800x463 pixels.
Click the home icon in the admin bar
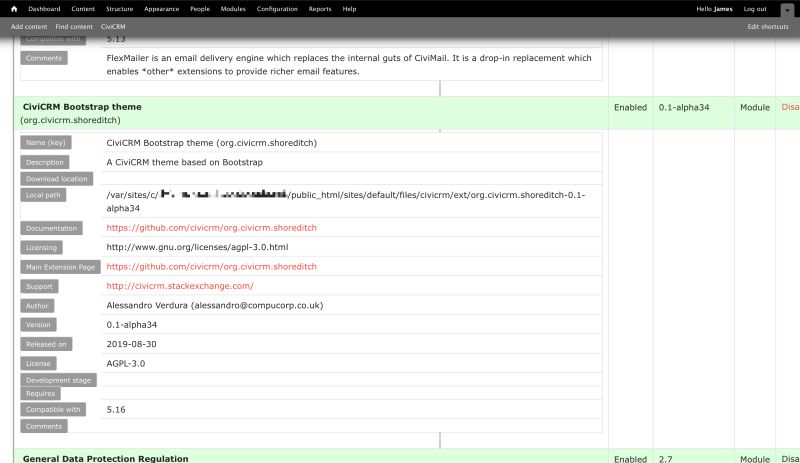point(14,9)
